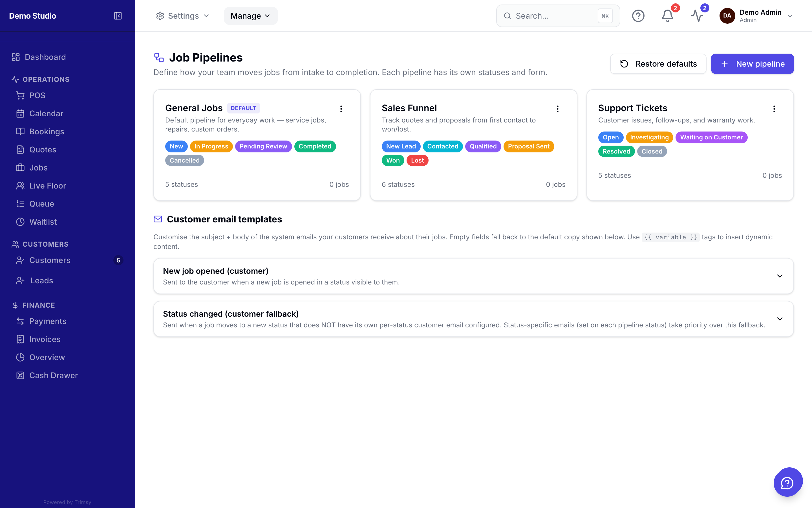
Task: Click the Customers count badge 5
Action: (118, 260)
